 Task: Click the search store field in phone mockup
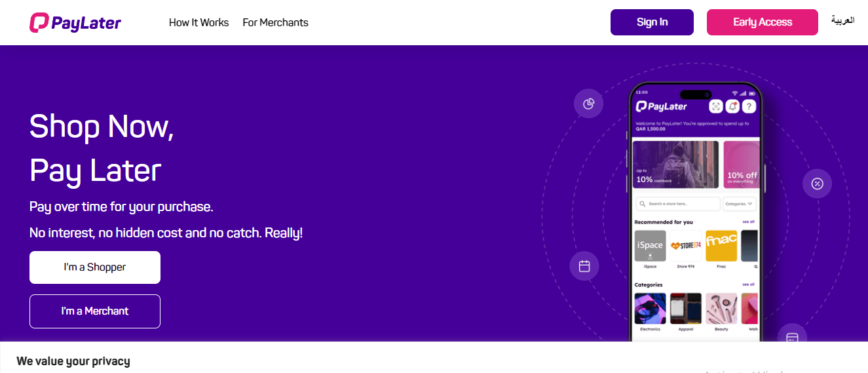(678, 204)
